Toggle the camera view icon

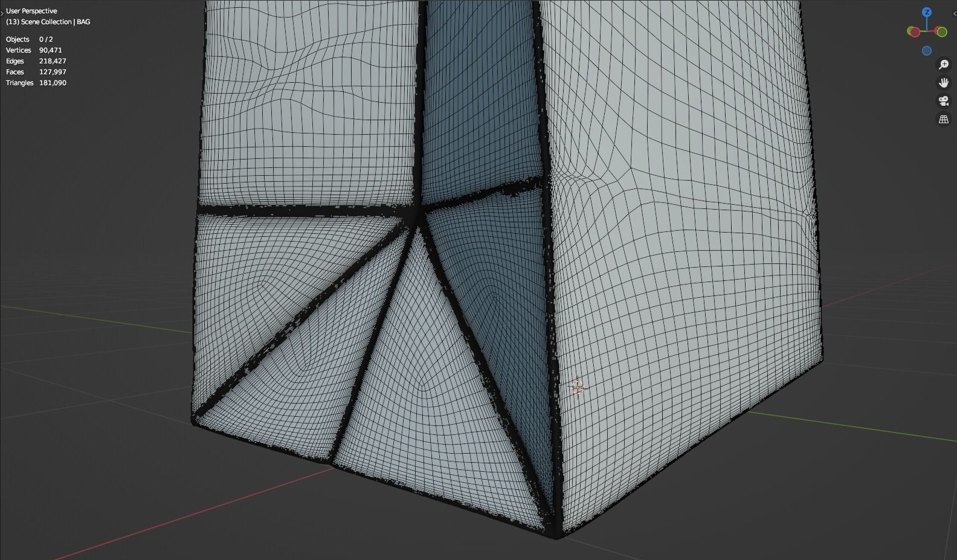944,101
